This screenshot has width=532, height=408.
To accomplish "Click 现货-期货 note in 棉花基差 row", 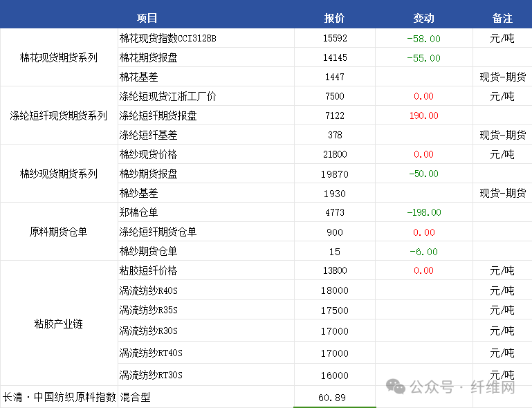I will click(503, 77).
